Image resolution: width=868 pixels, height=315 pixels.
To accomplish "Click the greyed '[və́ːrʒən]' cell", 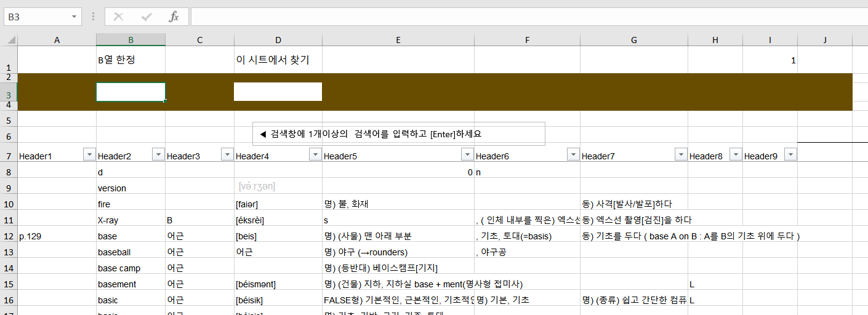I will (278, 186).
